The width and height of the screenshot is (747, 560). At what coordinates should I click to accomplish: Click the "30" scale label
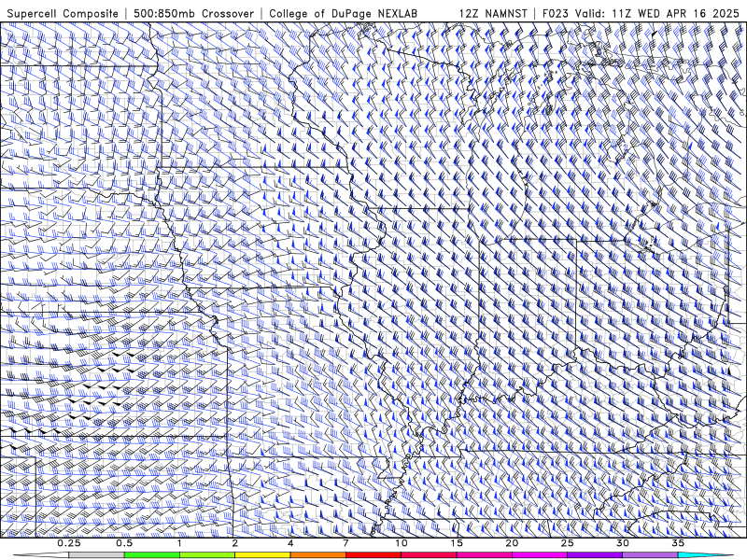tap(622, 543)
